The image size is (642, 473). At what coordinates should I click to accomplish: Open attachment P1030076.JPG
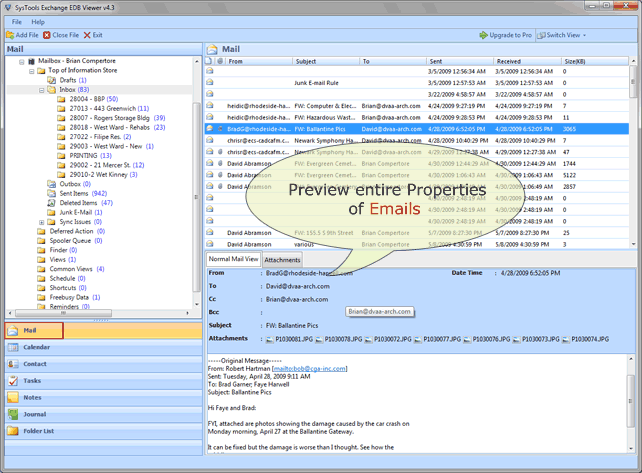tap(487, 339)
